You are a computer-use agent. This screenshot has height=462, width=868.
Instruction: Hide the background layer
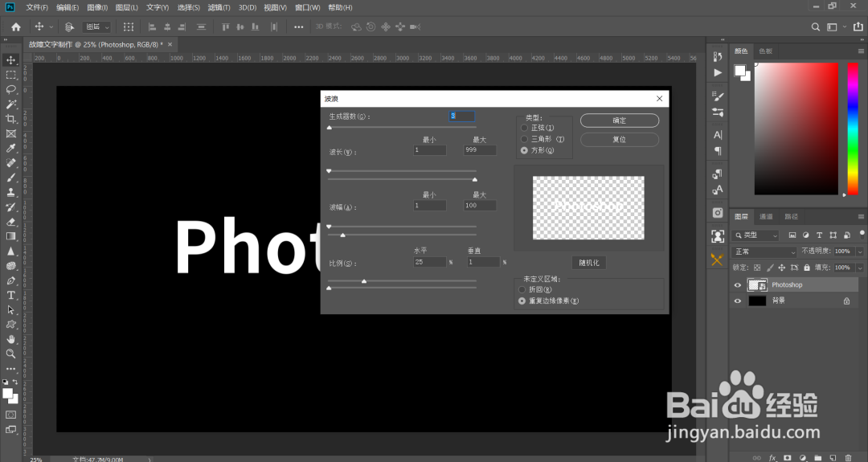(737, 301)
